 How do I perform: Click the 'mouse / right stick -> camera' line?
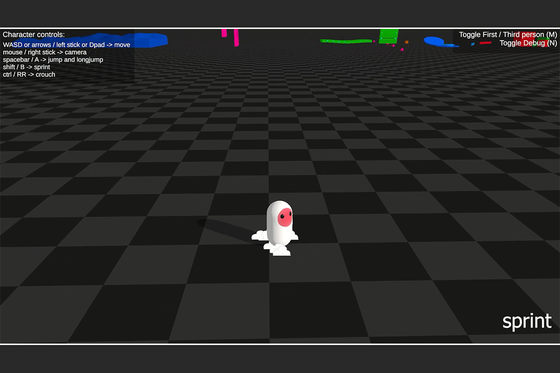coord(45,52)
